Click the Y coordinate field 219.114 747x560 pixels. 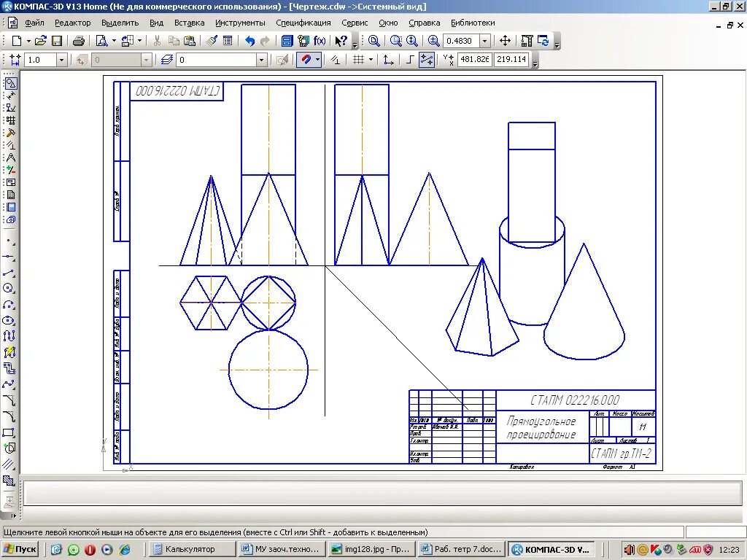511,60
